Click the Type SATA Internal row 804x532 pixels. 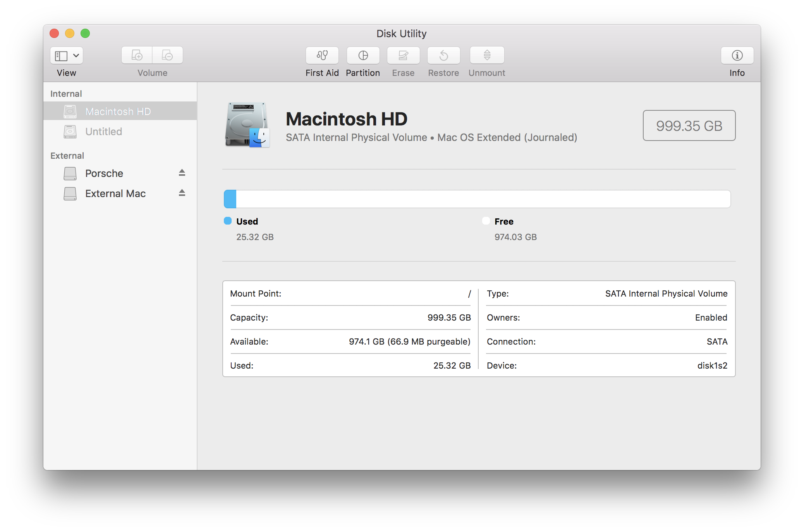click(x=607, y=293)
